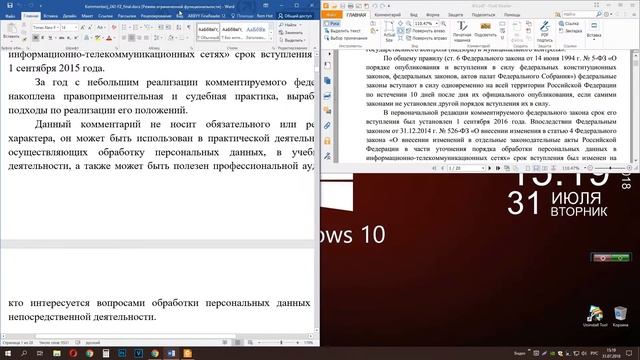Apply the yellow text highlight color
Image resolution: width=640 pixels, height=360 pixels.
pyautogui.click(x=98, y=38)
